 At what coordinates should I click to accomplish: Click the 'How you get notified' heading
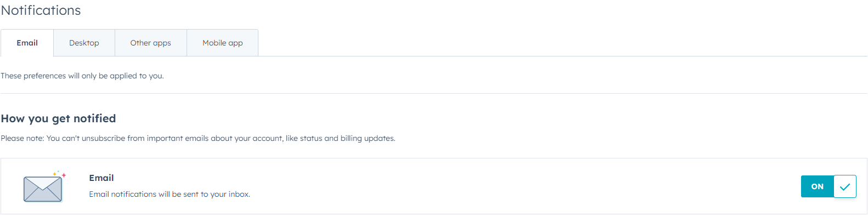point(58,118)
